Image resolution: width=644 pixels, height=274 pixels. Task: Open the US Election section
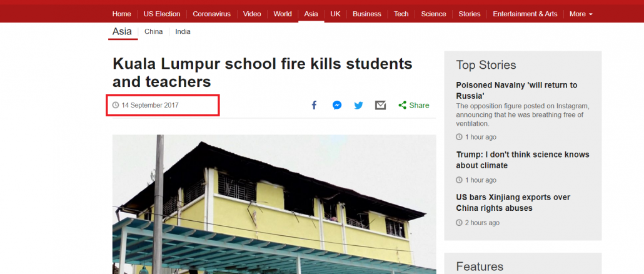(x=162, y=14)
